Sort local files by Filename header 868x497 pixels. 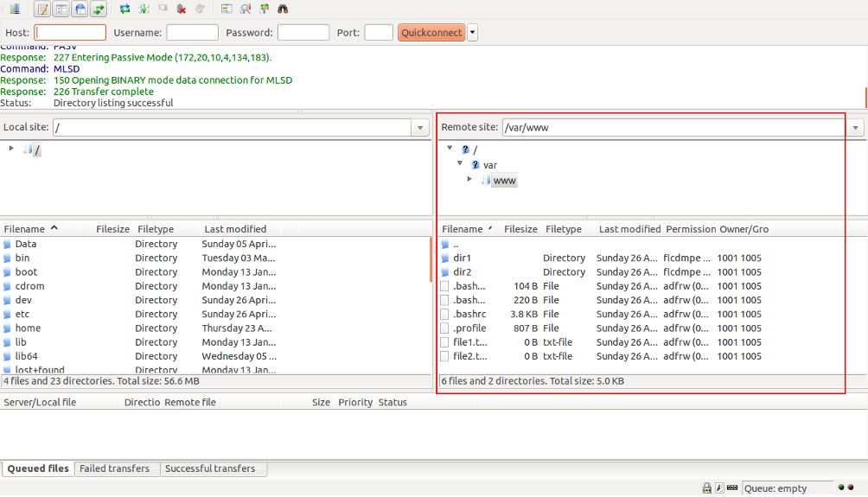click(x=40, y=229)
